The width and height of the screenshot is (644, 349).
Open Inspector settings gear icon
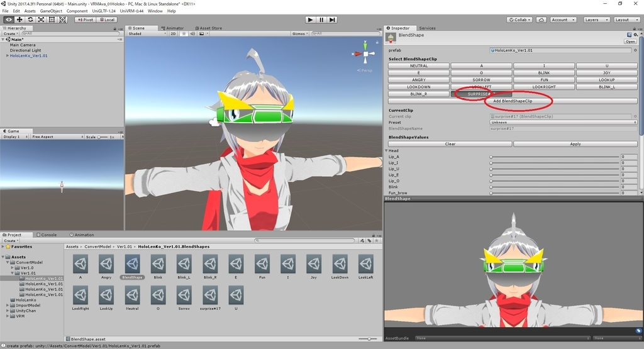(x=635, y=35)
